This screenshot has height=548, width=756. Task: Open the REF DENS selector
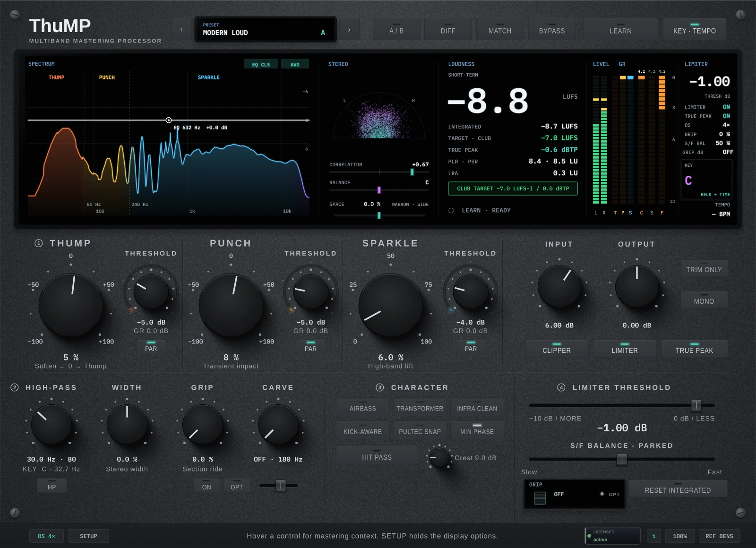(719, 536)
